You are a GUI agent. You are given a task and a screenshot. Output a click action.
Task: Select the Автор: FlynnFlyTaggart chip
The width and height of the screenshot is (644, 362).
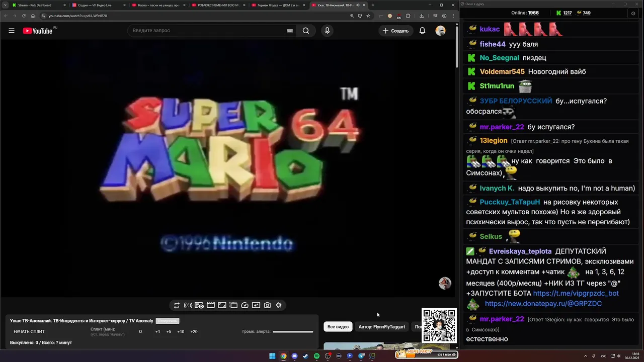(382, 327)
